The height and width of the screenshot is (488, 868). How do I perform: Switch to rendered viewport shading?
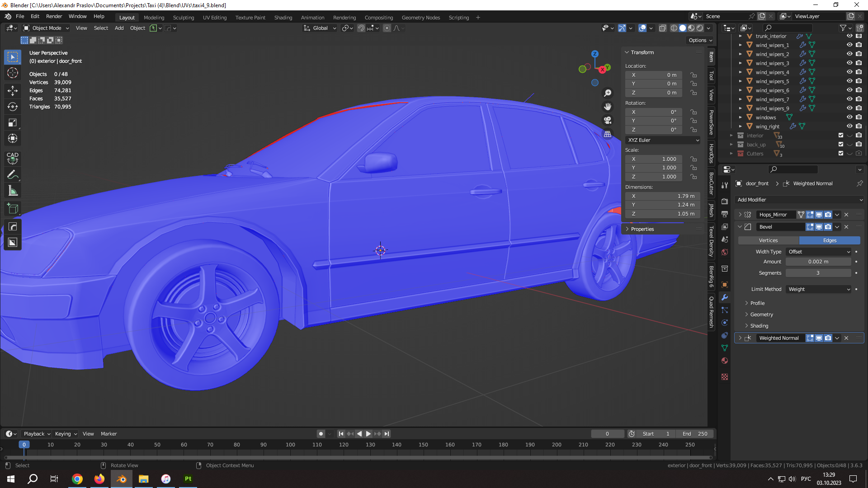point(700,28)
